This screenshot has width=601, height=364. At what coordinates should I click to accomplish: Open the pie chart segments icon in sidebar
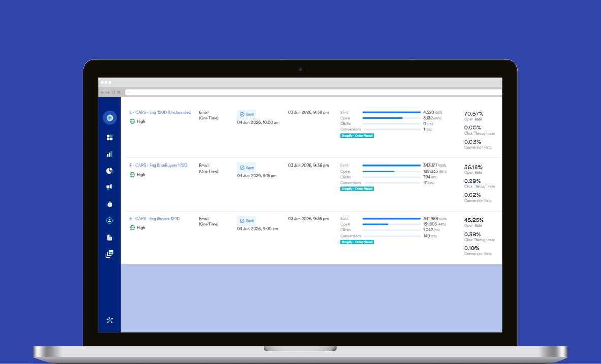[110, 171]
